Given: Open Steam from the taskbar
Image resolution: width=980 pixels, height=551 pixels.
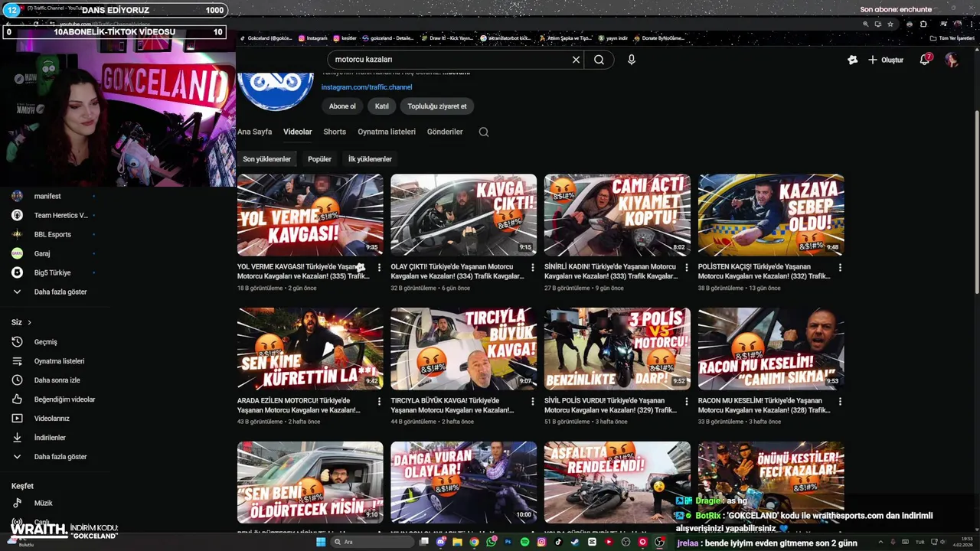Looking at the screenshot, I should click(x=575, y=542).
